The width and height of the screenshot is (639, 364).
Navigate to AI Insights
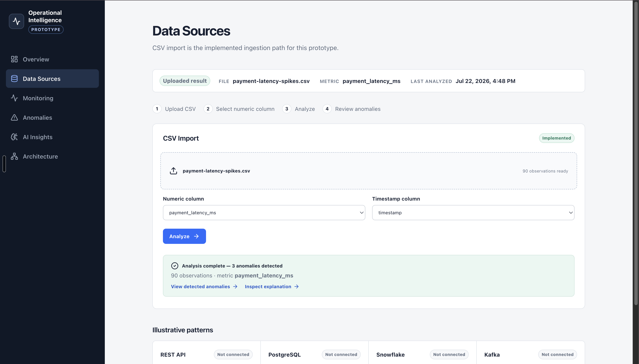(x=52, y=137)
